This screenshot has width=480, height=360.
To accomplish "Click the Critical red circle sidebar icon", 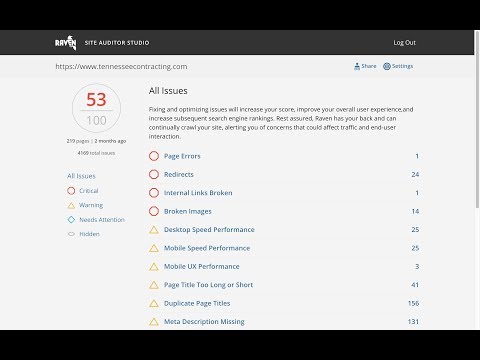I will pyautogui.click(x=71, y=191).
